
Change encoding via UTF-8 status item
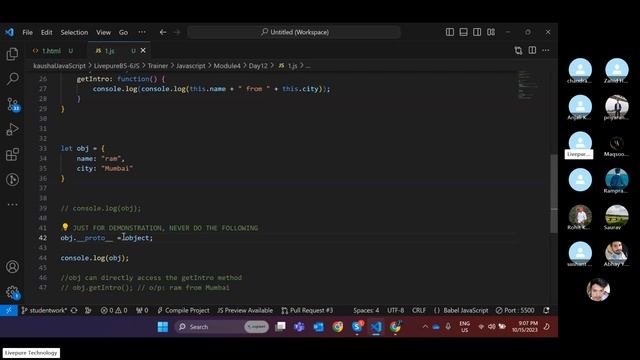396,311
